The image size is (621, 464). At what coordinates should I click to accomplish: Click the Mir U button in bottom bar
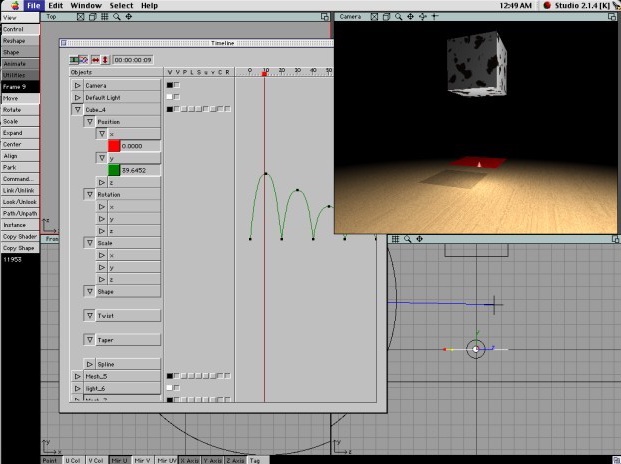(119, 460)
